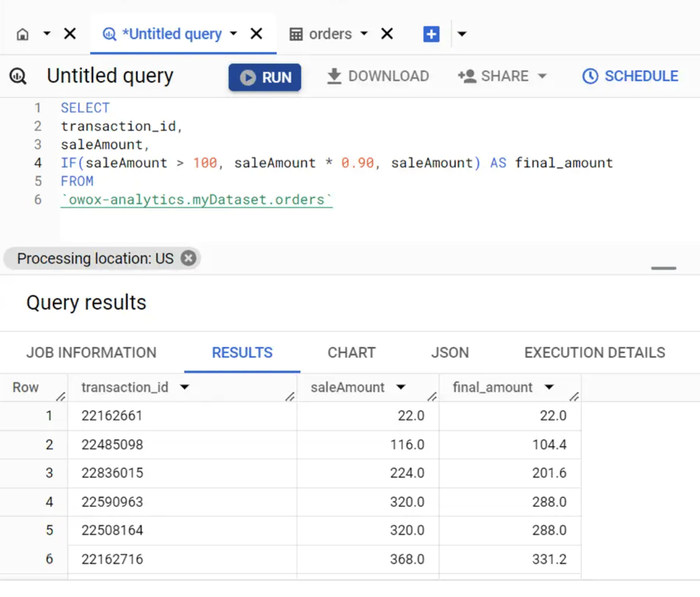Expand the home tab dropdown arrow
The width and height of the screenshot is (700, 597).
coord(47,34)
